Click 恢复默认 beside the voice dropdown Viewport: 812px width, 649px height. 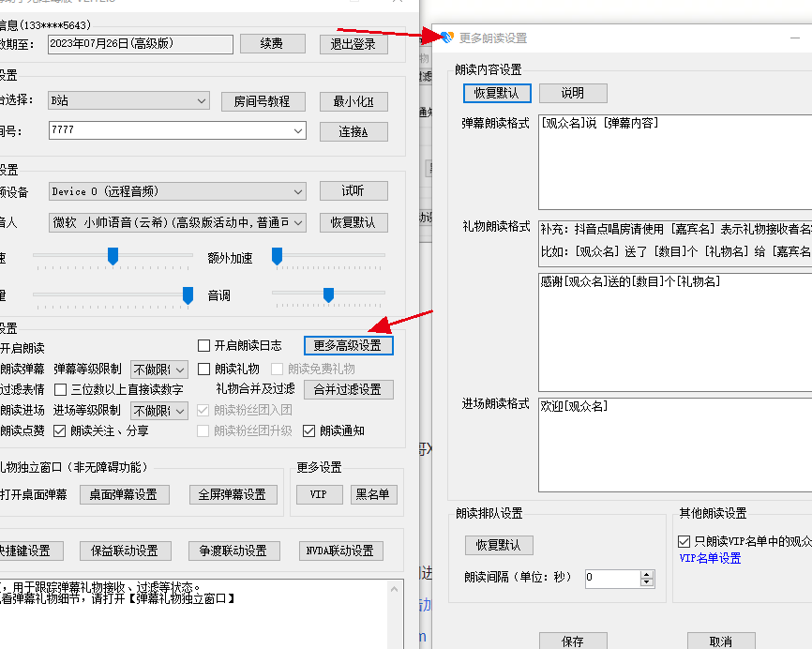point(353,222)
